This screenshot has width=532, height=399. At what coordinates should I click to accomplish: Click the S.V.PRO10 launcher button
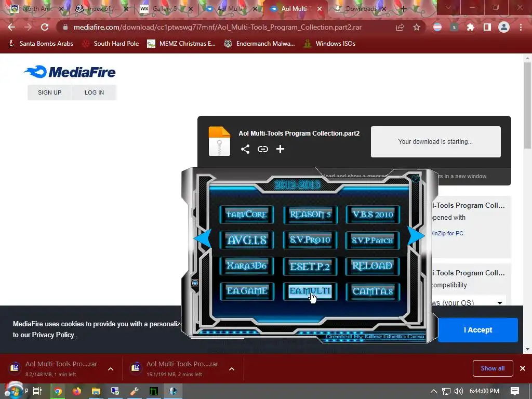pyautogui.click(x=310, y=240)
